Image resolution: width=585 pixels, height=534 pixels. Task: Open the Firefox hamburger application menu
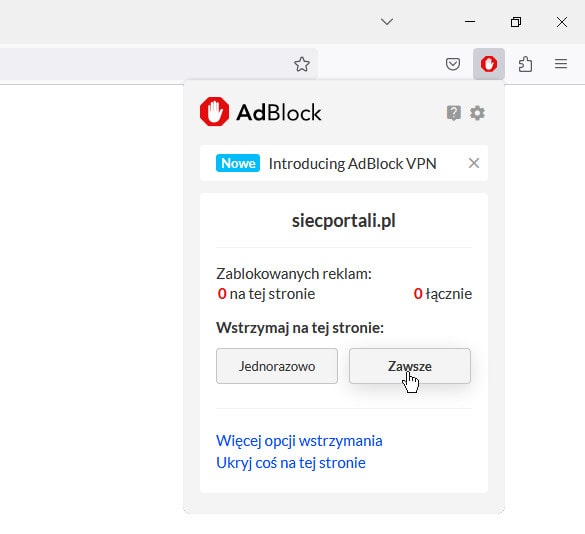click(561, 64)
